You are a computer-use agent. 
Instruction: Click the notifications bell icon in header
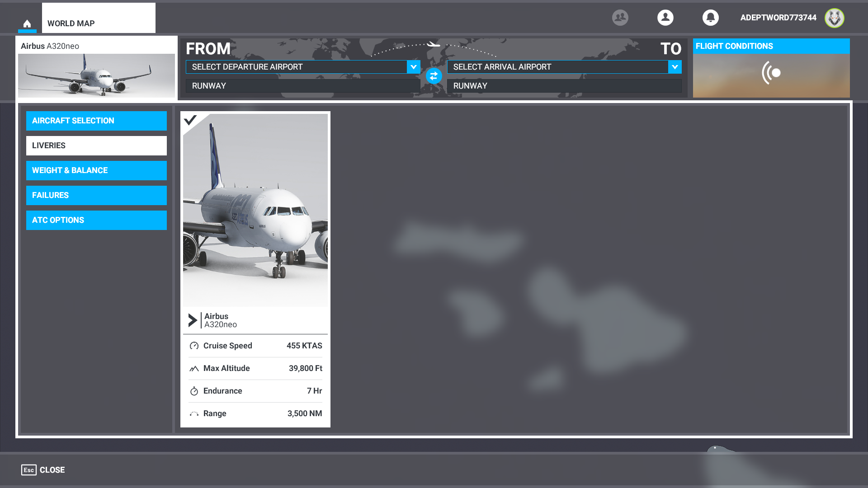point(710,17)
